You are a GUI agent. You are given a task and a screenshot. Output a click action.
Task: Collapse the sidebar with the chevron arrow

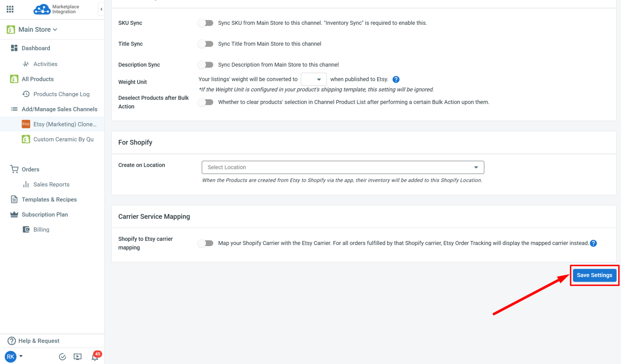pos(101,9)
